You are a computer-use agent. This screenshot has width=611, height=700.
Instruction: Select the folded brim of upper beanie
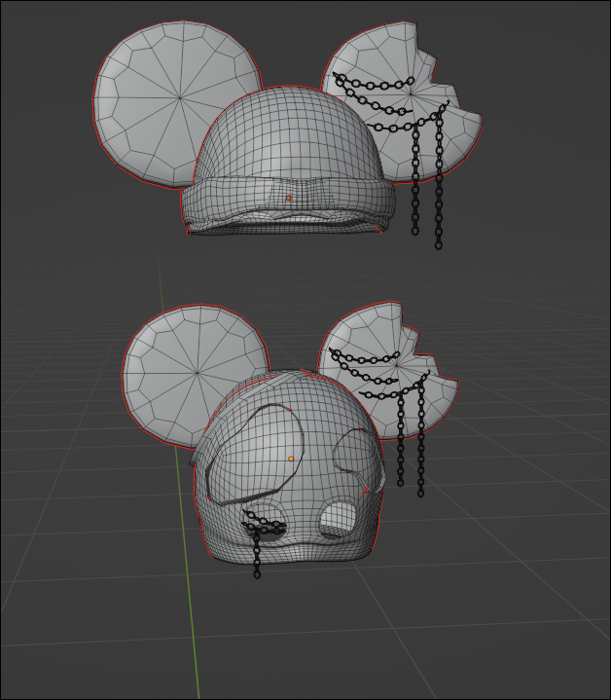288,204
